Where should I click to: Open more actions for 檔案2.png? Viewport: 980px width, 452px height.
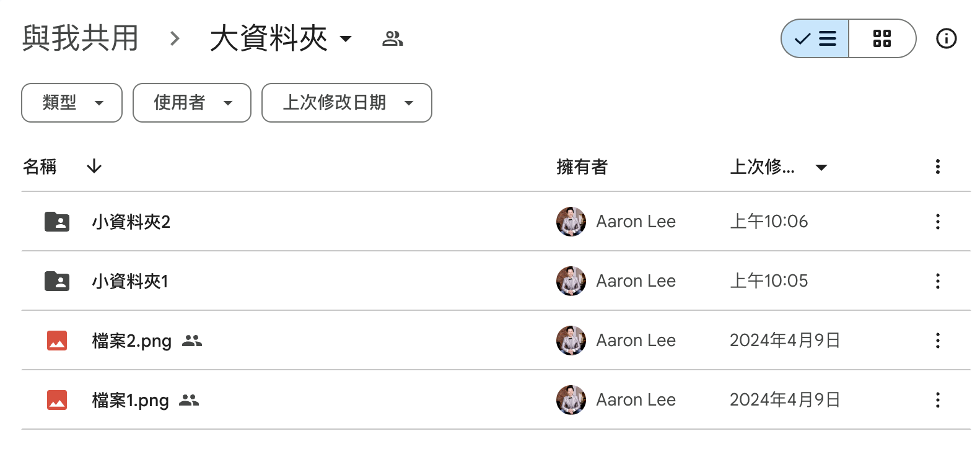[x=937, y=341]
